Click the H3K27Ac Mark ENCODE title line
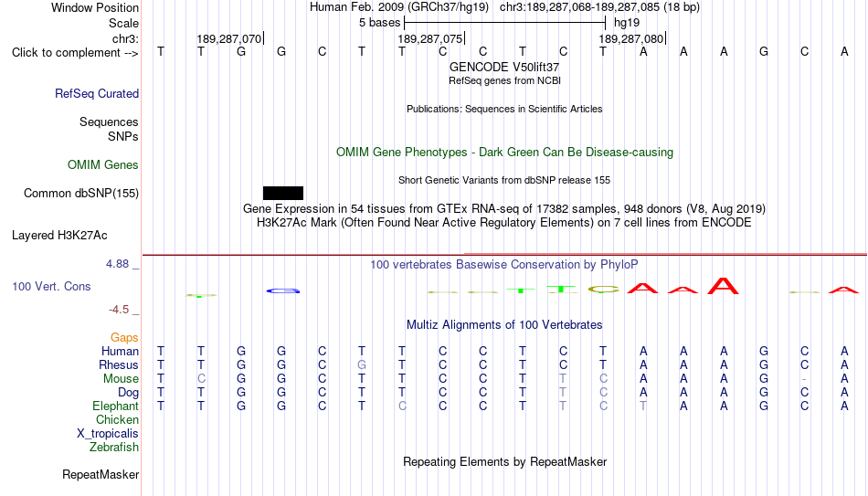 coord(504,223)
